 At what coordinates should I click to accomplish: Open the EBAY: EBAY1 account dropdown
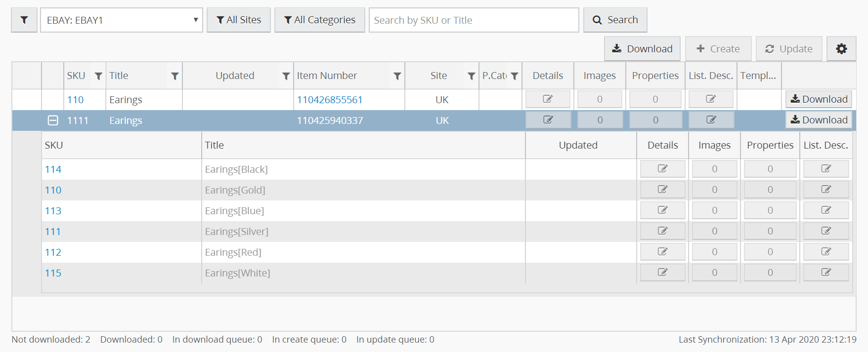(x=122, y=20)
